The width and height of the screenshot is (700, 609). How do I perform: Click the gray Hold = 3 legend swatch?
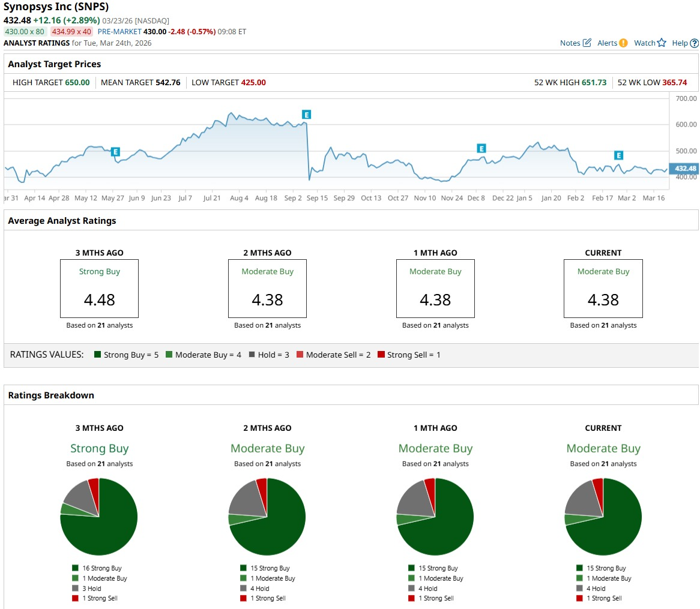tap(252, 354)
